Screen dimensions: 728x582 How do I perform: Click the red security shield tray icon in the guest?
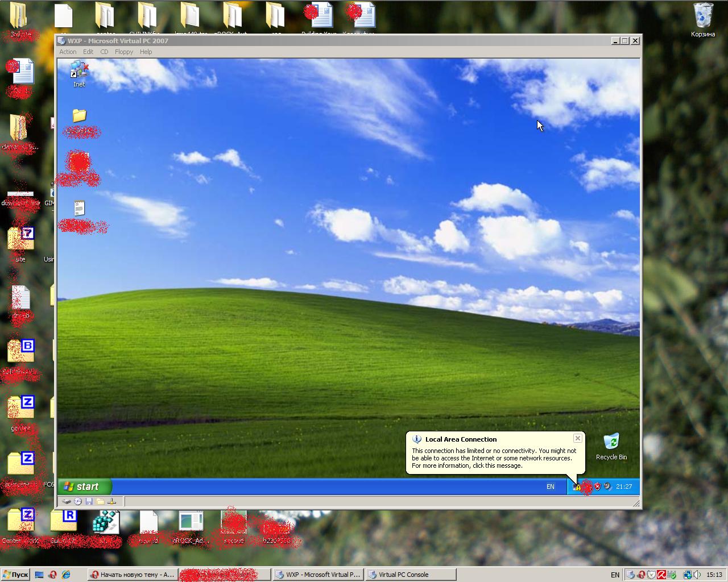[597, 487]
